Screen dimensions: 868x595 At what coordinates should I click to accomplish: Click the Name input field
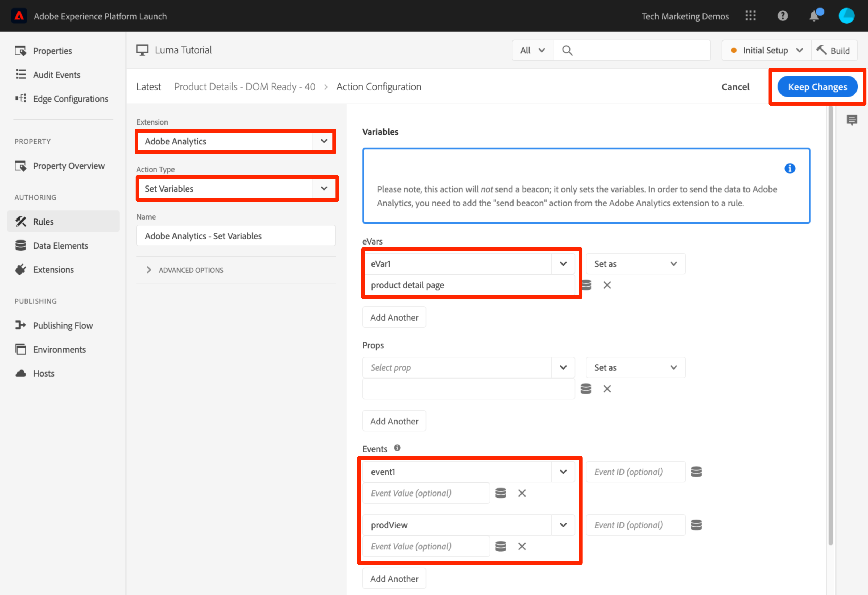(236, 236)
